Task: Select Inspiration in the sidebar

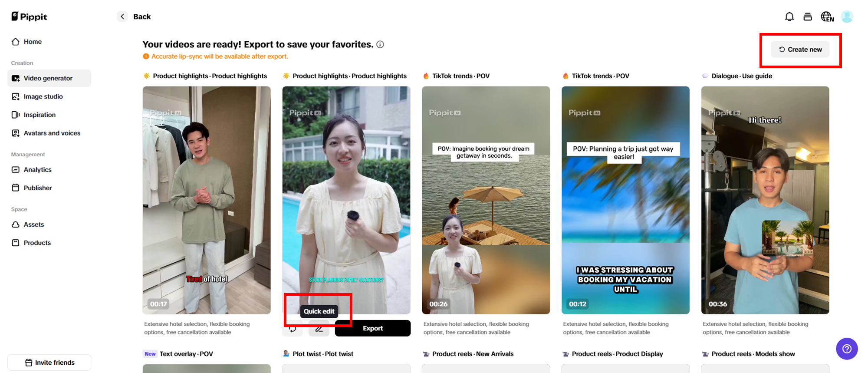Action: pyautogui.click(x=39, y=115)
